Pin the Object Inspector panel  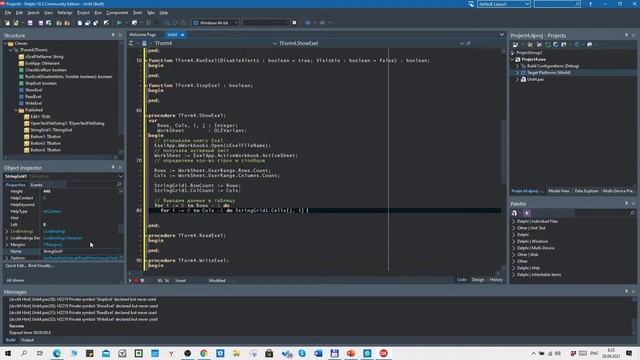click(x=113, y=167)
